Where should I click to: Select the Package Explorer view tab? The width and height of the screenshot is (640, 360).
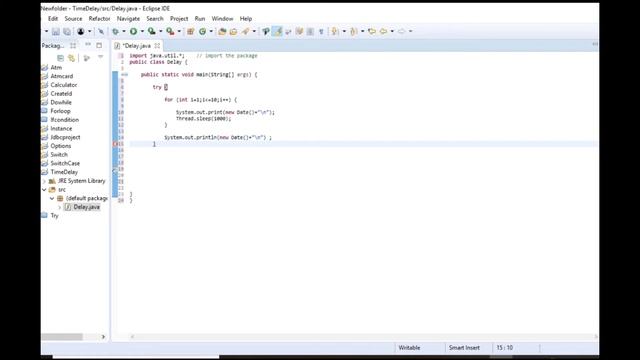53,46
